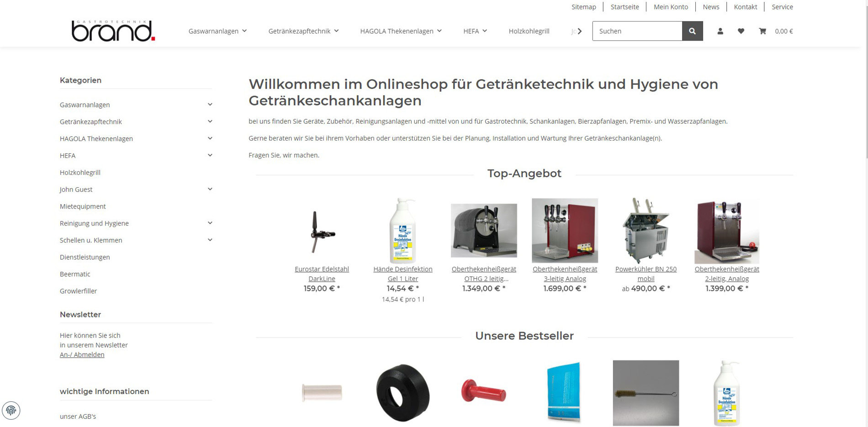
Task: Click the Hände Desinfektion Gel bottle image
Action: (x=402, y=231)
